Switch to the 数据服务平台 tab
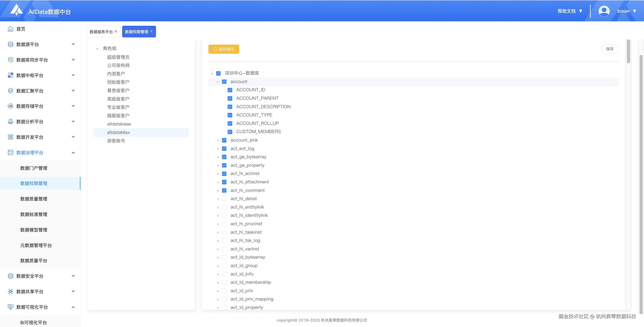The height and width of the screenshot is (327, 644). point(101,32)
